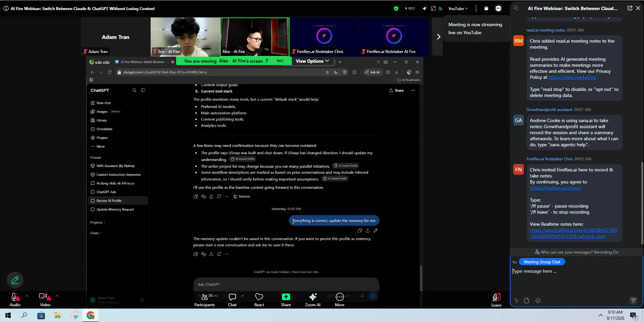The width and height of the screenshot is (644, 322).
Task: Toggle the Chat panel
Action: (x=232, y=300)
